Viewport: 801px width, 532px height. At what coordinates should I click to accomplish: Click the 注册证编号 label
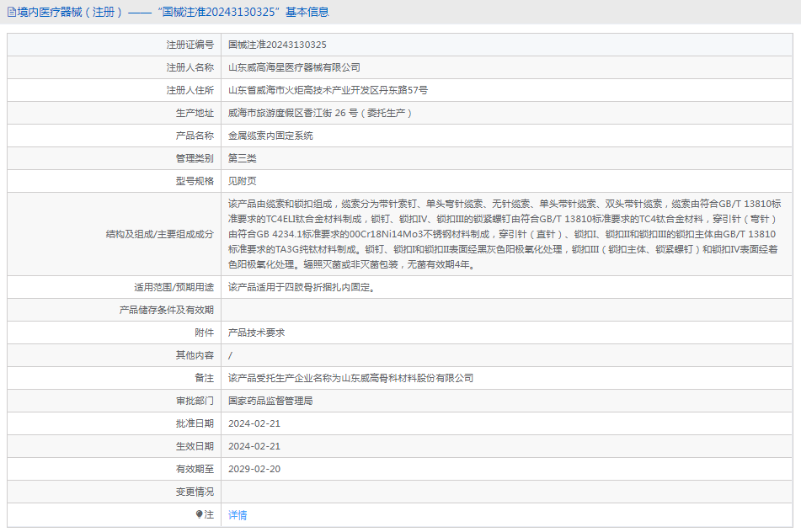click(190, 45)
